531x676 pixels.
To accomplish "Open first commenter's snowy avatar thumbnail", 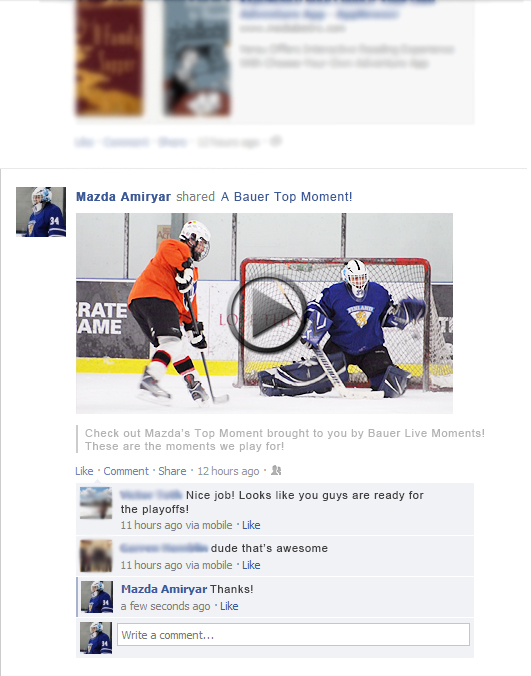I will click(96, 503).
